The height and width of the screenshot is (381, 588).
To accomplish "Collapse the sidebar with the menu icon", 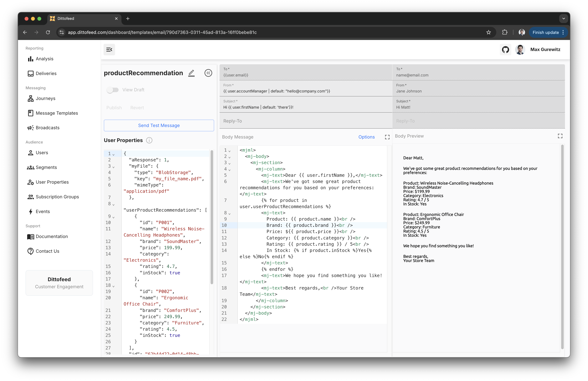I will 109,50.
